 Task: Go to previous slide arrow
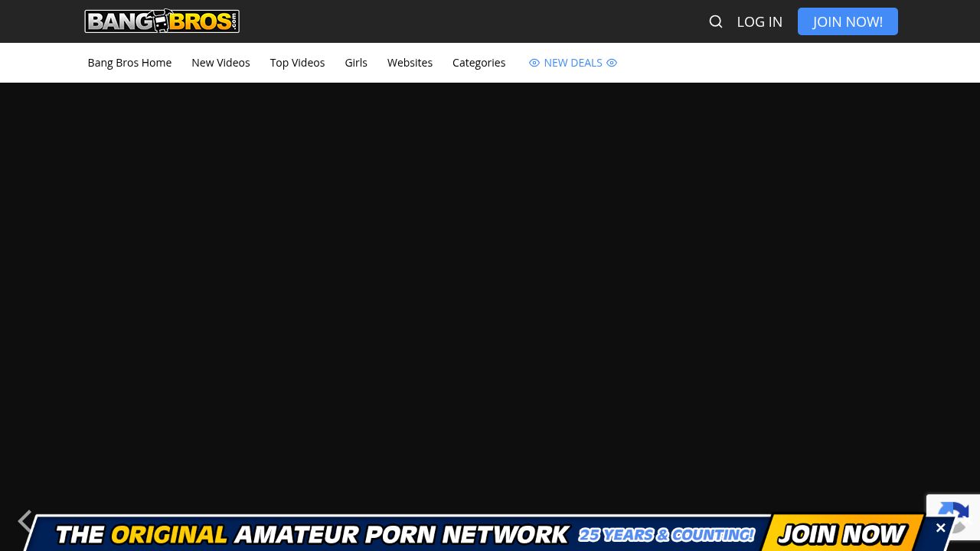(x=24, y=521)
